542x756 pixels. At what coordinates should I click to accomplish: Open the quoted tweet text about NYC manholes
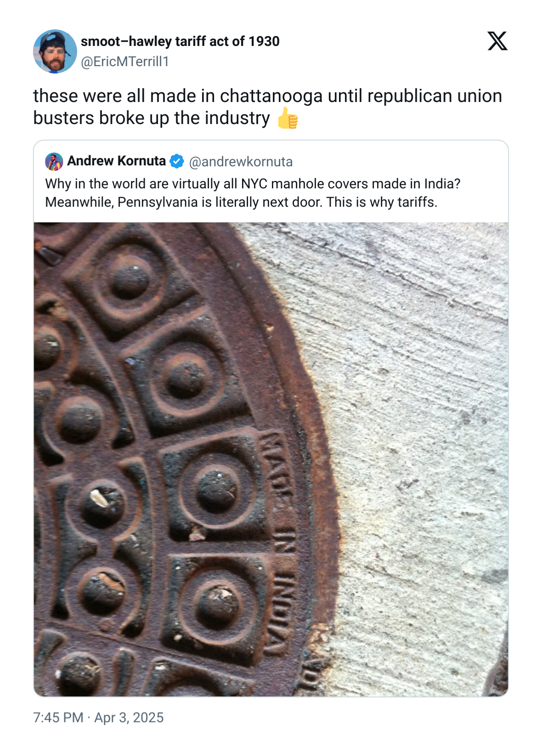(x=253, y=193)
